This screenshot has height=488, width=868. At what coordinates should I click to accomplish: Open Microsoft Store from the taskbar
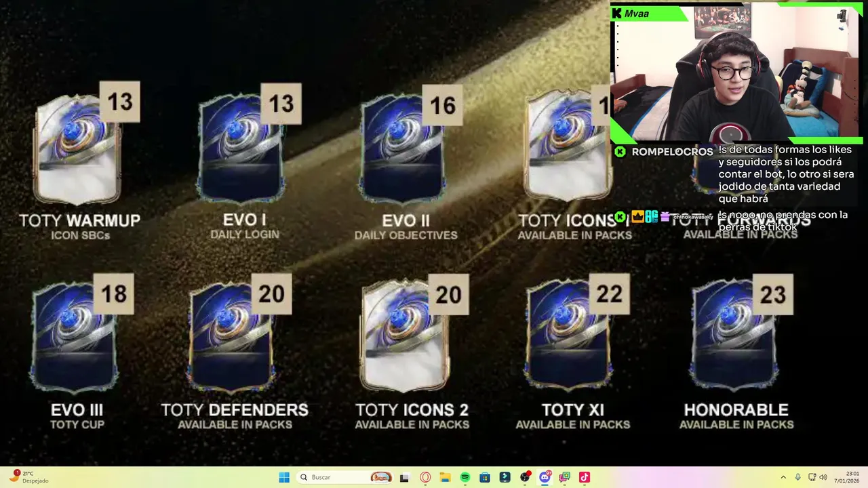485,477
